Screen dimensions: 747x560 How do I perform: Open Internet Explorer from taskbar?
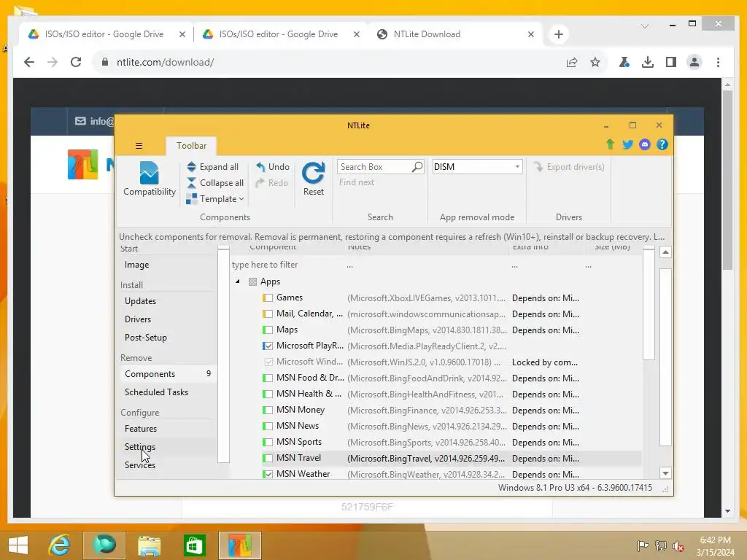click(60, 545)
